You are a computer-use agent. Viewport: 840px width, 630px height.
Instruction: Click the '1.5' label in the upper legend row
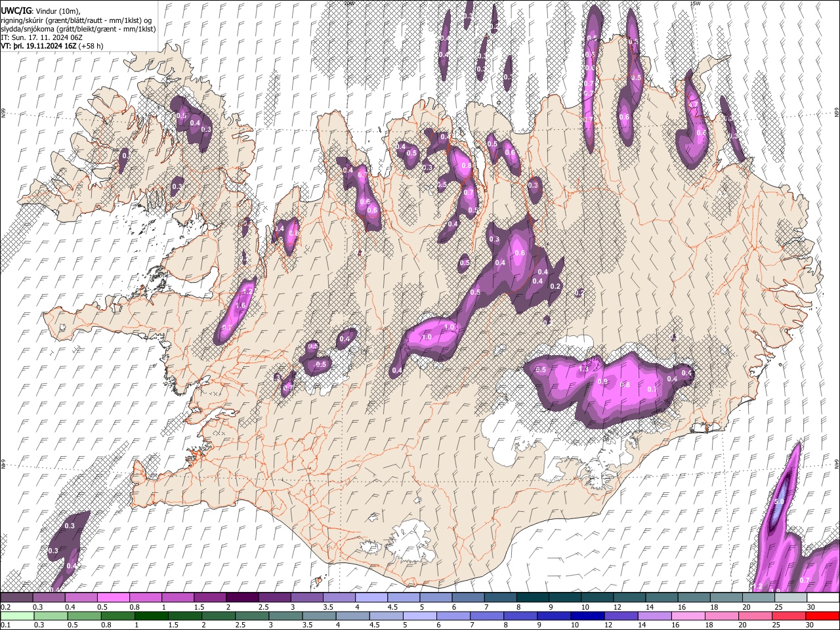point(199,607)
